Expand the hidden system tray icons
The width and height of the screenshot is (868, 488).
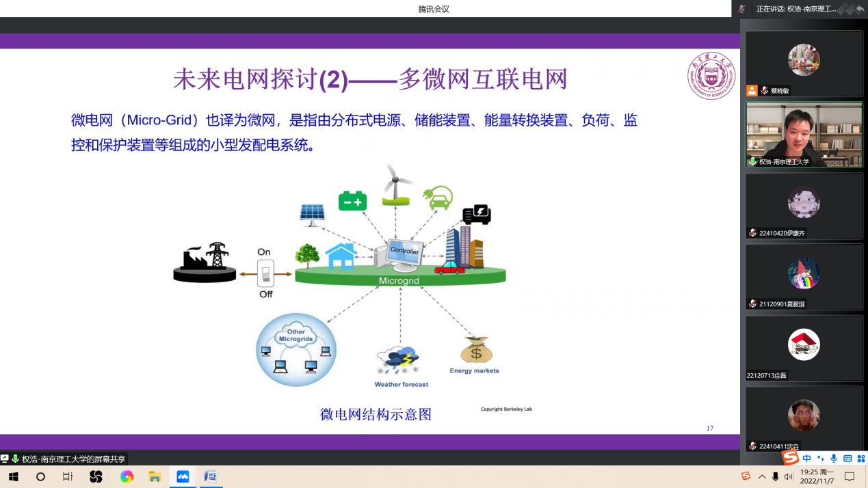[x=761, y=476]
